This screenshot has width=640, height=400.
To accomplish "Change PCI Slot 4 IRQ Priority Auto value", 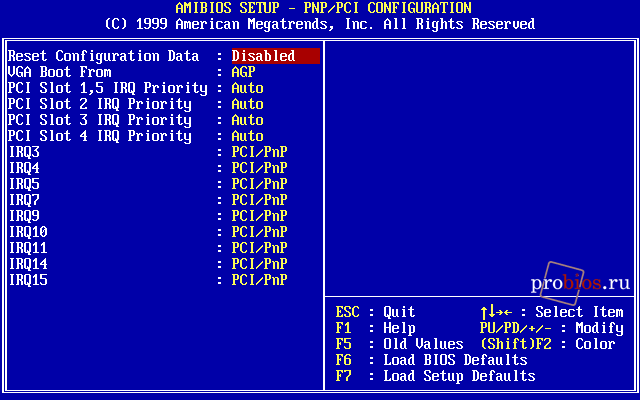I will [x=247, y=136].
